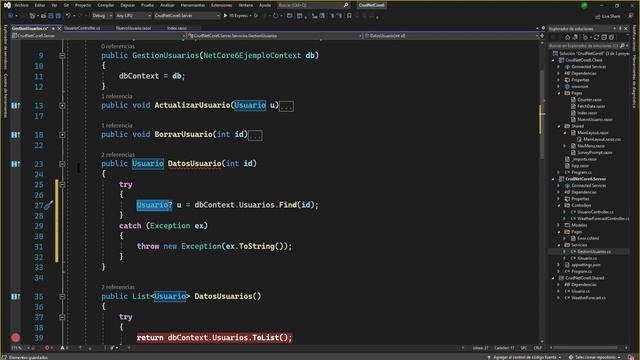Click the Live Share icon

pos(598,16)
